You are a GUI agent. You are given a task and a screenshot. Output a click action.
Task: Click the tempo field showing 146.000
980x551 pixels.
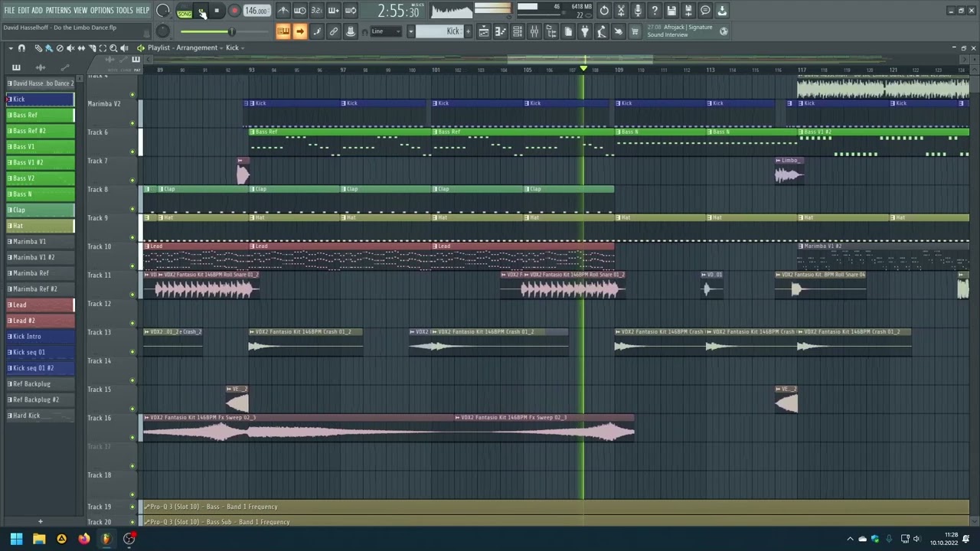(x=256, y=11)
